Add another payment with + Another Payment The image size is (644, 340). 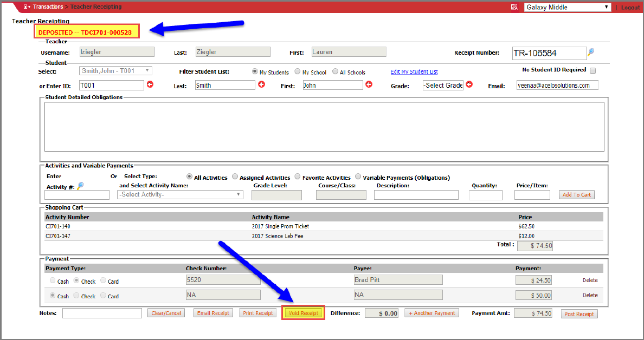click(x=432, y=313)
